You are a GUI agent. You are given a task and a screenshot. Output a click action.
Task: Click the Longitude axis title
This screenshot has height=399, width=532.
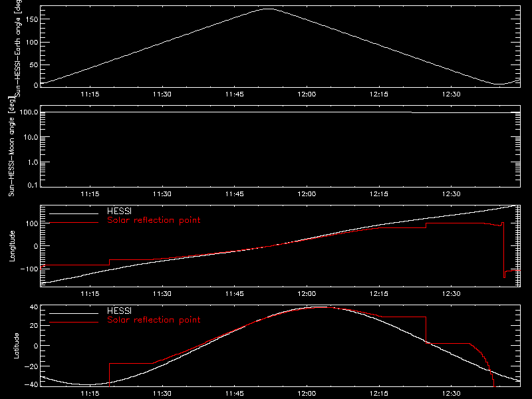[x=12, y=246]
